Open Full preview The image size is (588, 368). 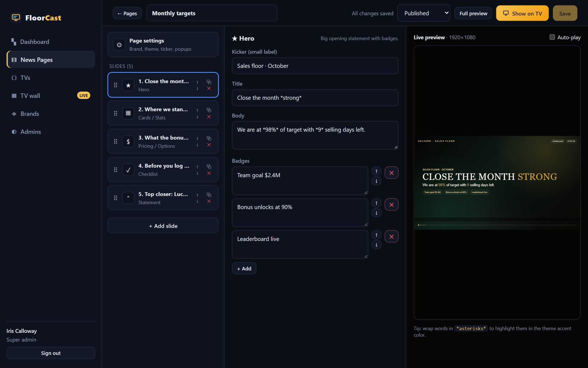[473, 13]
